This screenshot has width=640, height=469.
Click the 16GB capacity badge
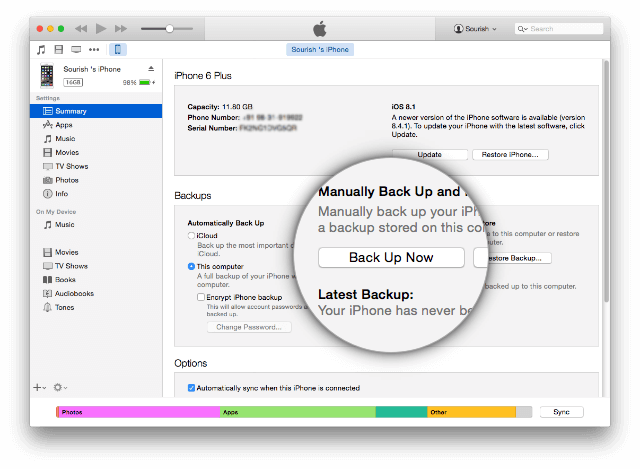click(73, 82)
